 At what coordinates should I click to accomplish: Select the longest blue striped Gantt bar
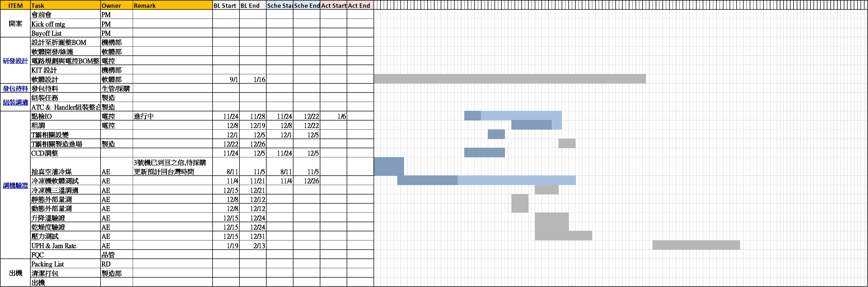pos(486,180)
